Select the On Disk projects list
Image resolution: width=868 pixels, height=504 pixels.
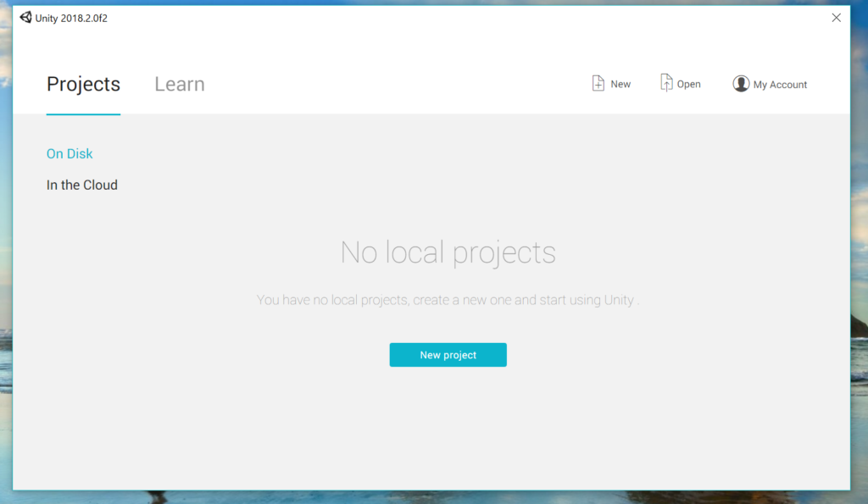click(70, 154)
